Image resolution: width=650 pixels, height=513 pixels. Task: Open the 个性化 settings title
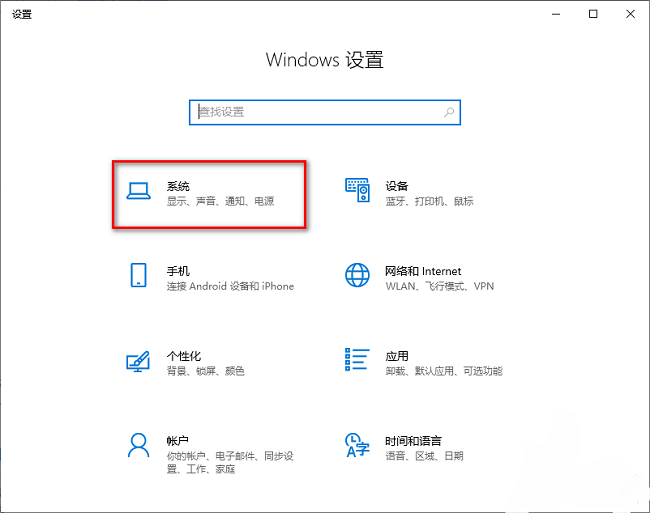tap(184, 356)
